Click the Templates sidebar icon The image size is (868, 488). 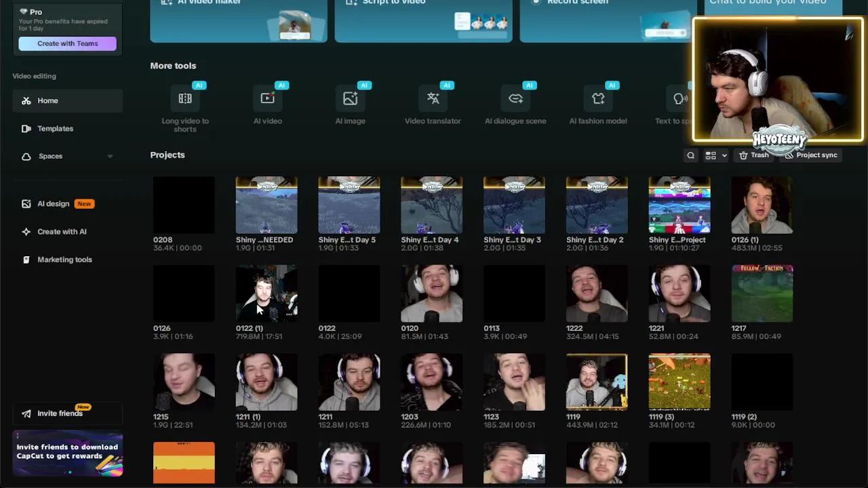pyautogui.click(x=26, y=128)
